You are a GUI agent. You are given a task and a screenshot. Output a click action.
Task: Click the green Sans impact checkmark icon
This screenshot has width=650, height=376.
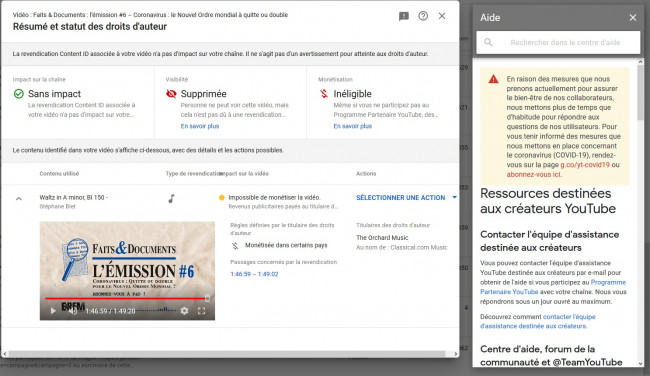pyautogui.click(x=19, y=94)
